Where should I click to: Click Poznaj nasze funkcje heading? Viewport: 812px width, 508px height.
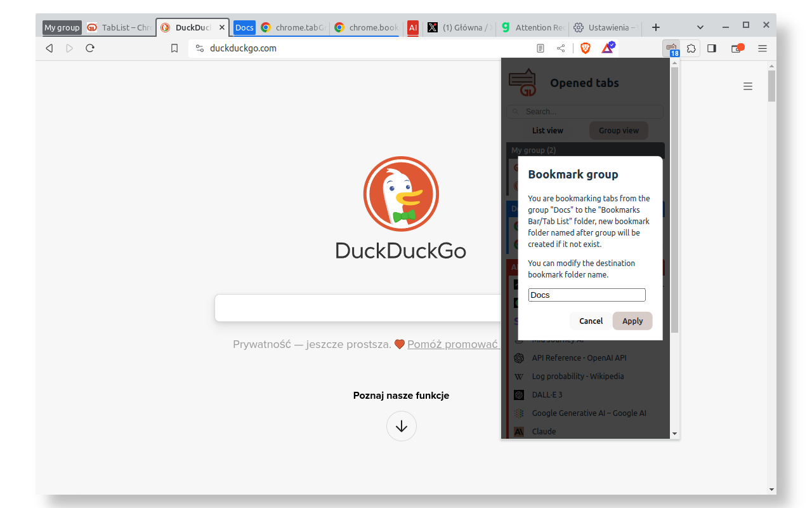point(401,395)
